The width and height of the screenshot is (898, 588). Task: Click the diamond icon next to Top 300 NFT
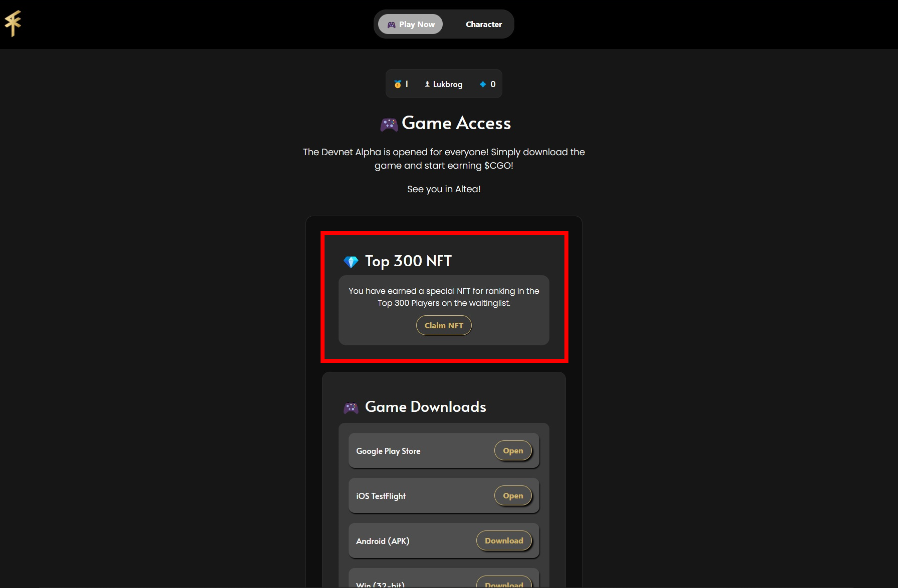pyautogui.click(x=351, y=261)
